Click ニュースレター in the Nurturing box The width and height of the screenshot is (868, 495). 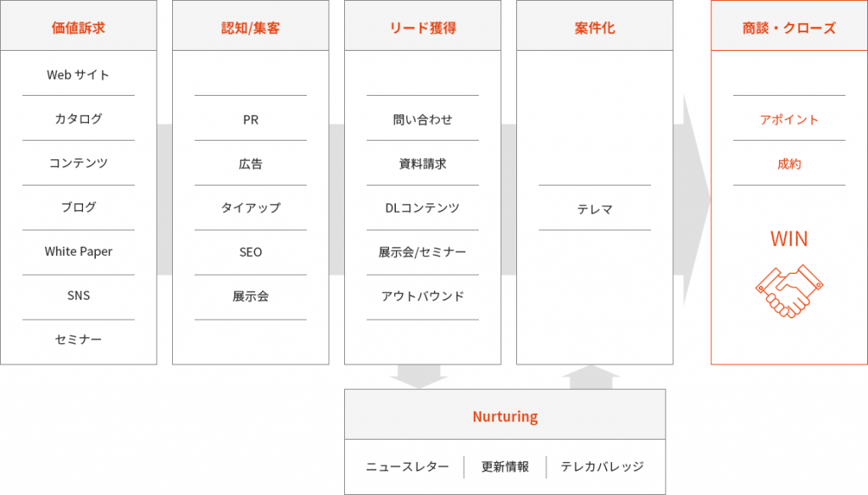pos(408,467)
